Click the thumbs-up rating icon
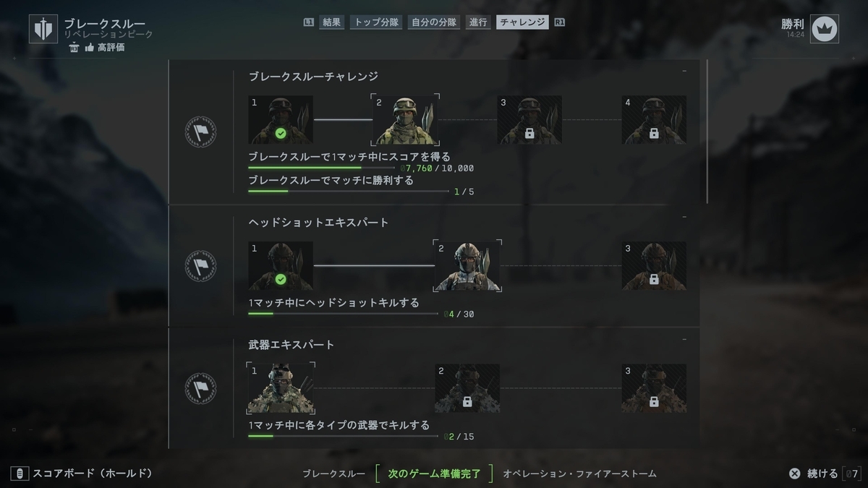 (x=90, y=47)
